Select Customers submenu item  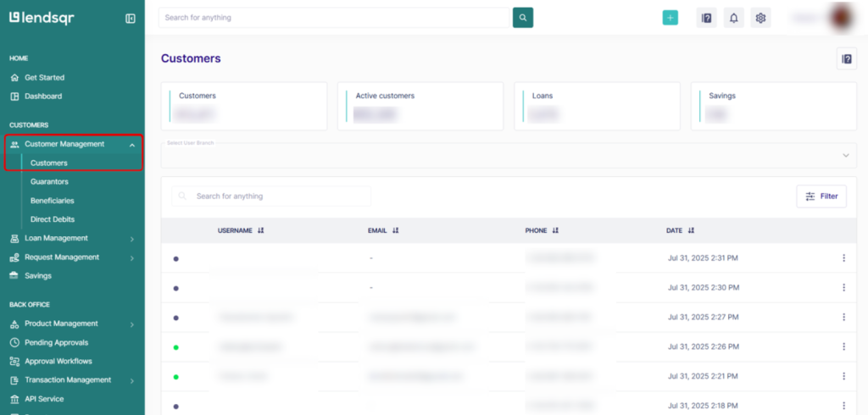click(x=48, y=163)
